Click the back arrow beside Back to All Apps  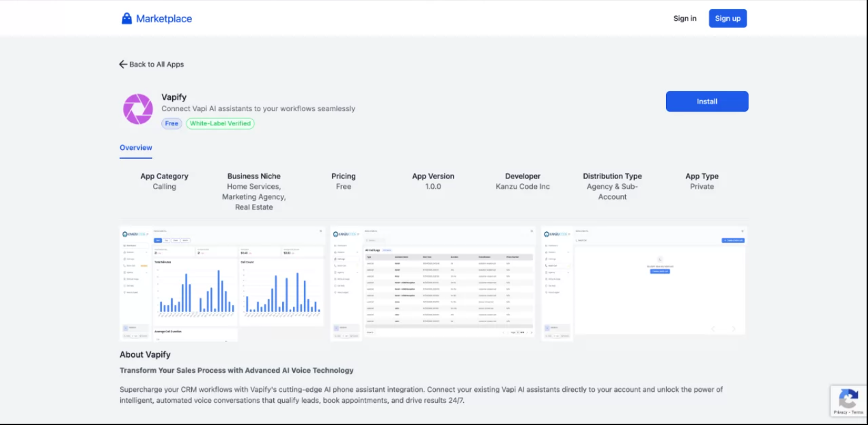click(122, 64)
